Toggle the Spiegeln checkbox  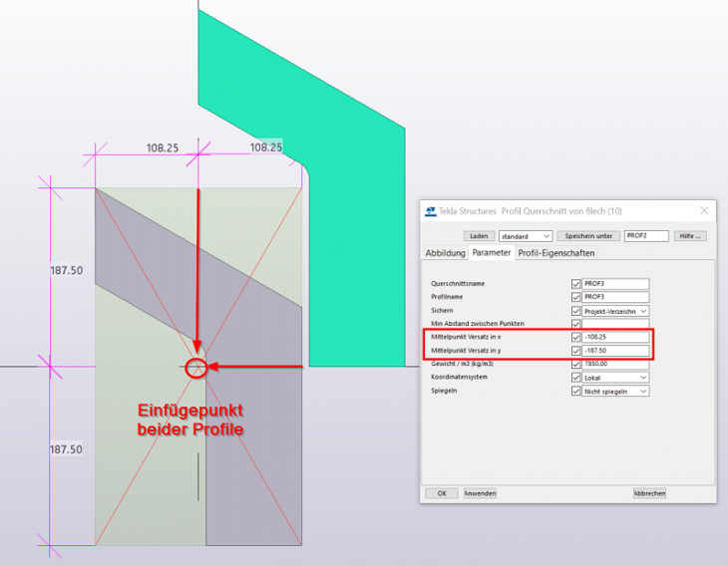click(x=575, y=392)
